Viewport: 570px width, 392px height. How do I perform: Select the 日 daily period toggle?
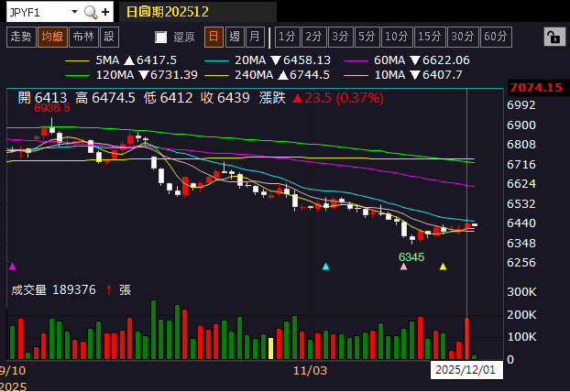click(213, 37)
